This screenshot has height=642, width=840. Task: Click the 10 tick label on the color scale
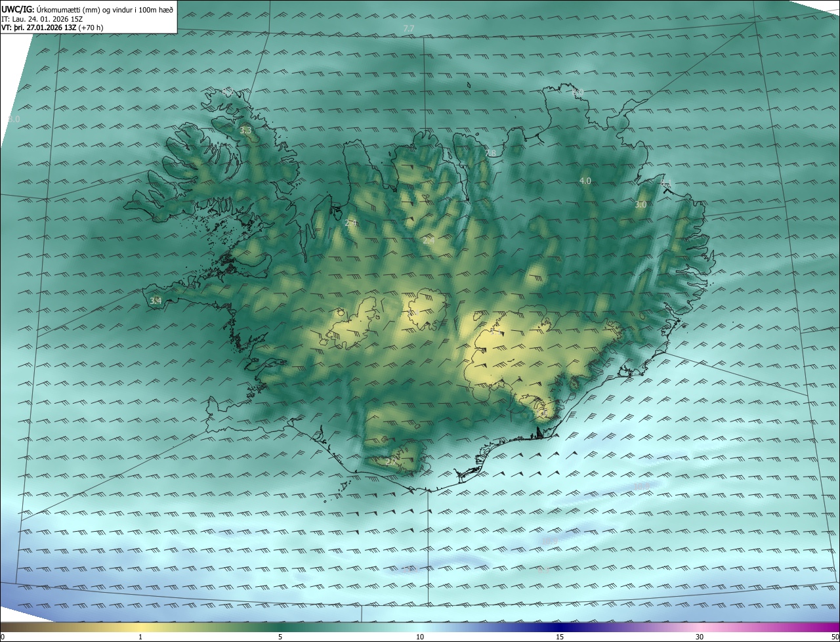[x=420, y=637]
